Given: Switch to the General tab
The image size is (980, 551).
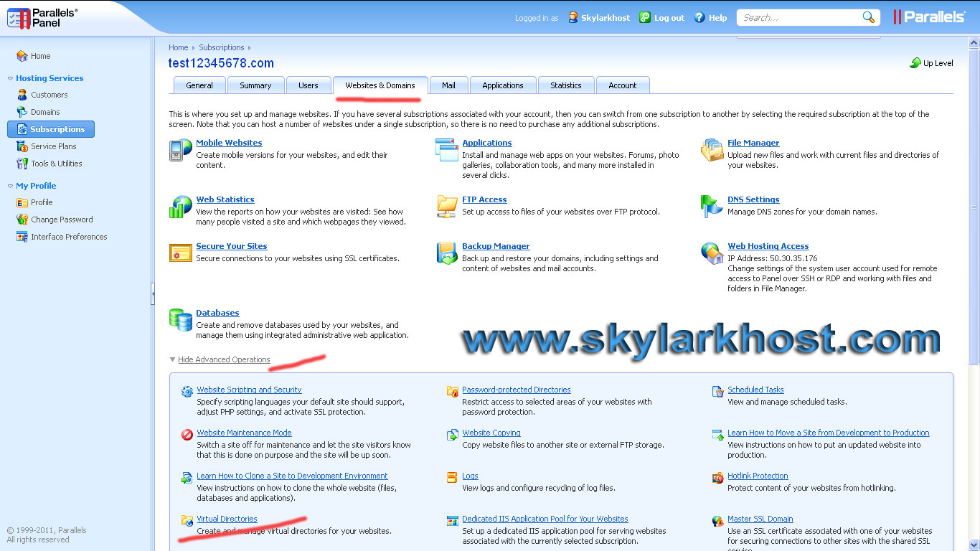Looking at the screenshot, I should 199,85.
